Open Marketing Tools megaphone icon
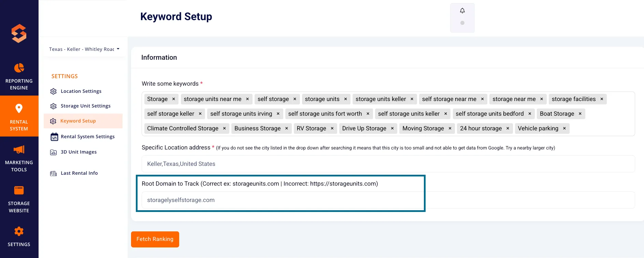The image size is (644, 258). pos(19,149)
